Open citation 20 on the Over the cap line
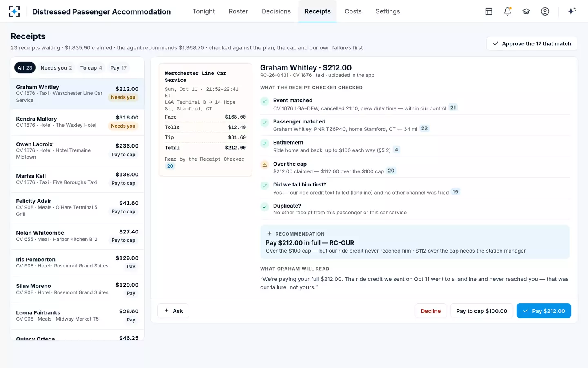 point(391,171)
